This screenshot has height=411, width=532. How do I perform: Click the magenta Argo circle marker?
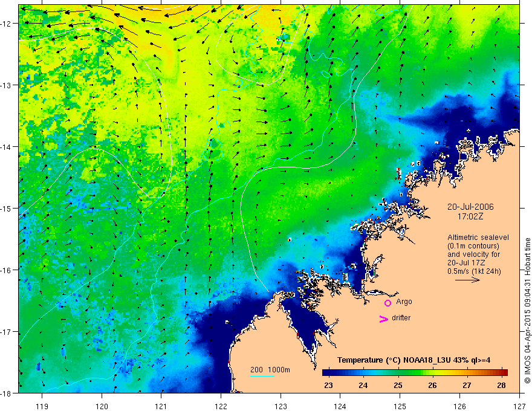388,303
